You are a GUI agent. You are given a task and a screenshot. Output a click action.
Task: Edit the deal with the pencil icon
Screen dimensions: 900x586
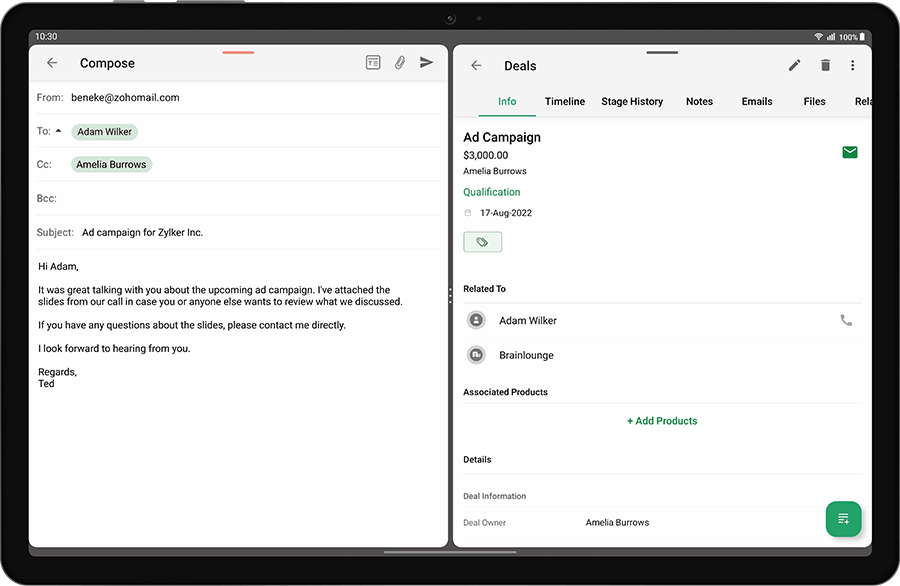click(794, 66)
